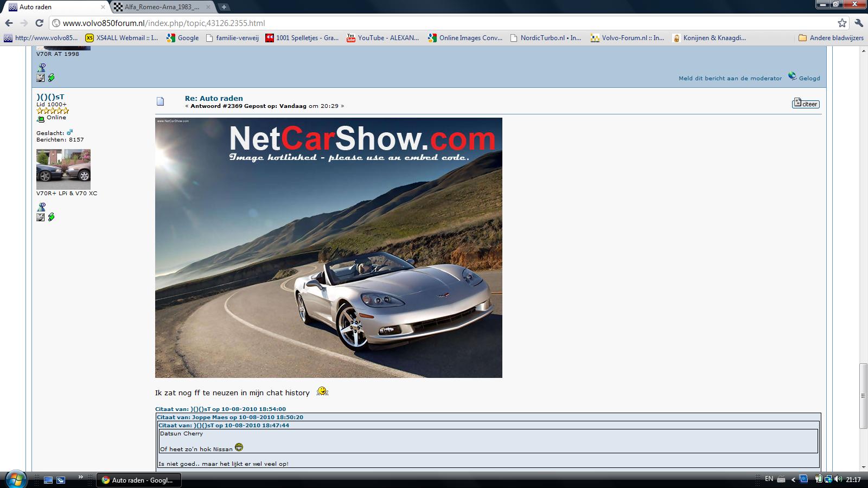Click the two Volvos avatar thumbnail

[63, 169]
